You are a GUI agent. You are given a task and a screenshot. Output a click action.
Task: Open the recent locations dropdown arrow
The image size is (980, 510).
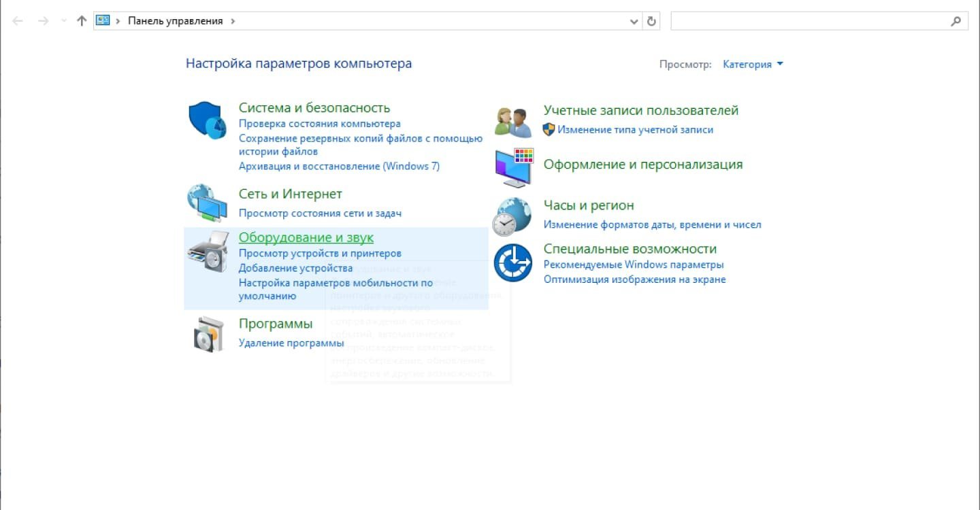click(x=64, y=21)
